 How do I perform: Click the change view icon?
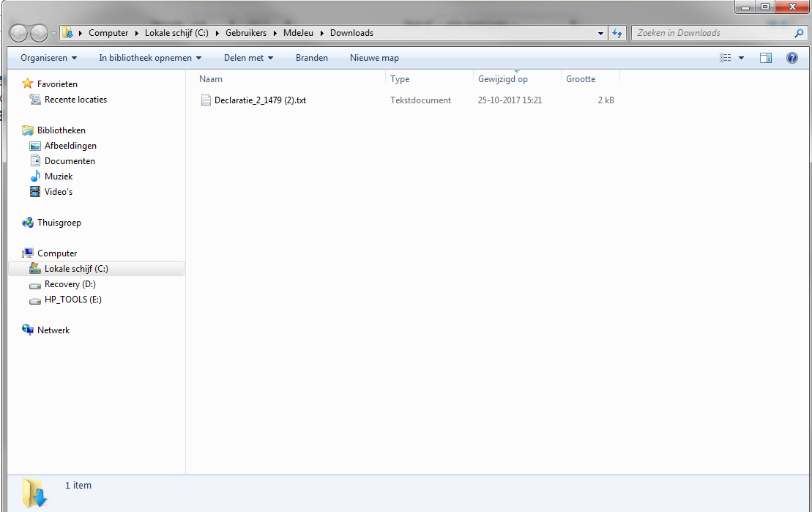726,58
